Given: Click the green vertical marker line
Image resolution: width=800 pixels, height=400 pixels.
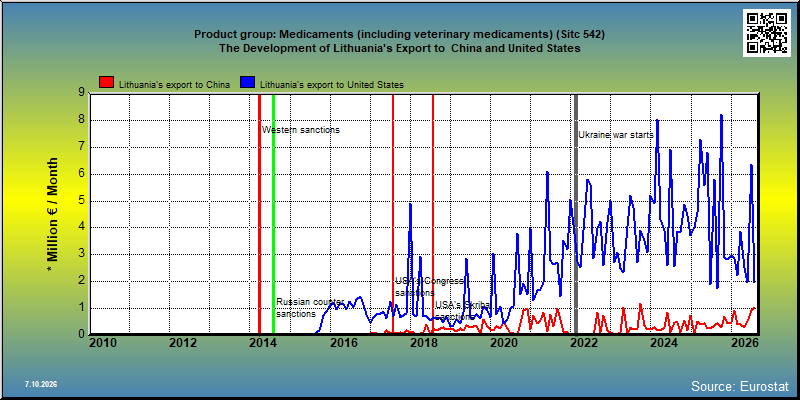Looking at the screenshot, I should tap(273, 214).
